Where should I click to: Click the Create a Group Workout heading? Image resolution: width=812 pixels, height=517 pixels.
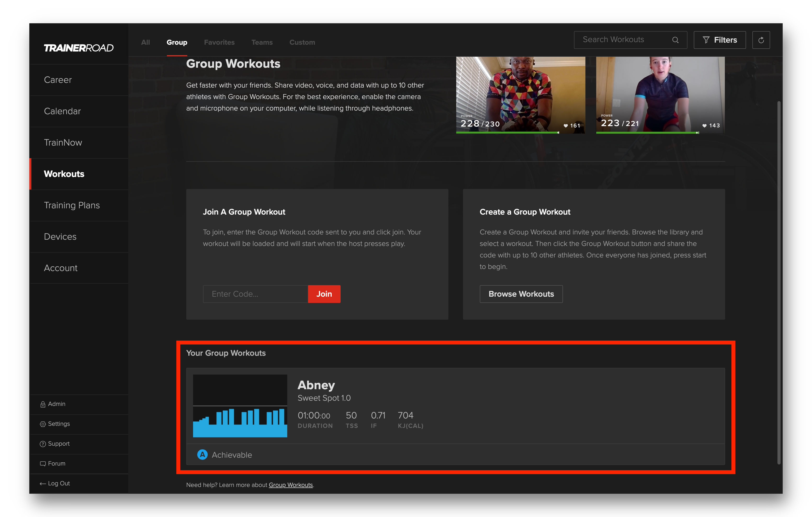tap(525, 212)
